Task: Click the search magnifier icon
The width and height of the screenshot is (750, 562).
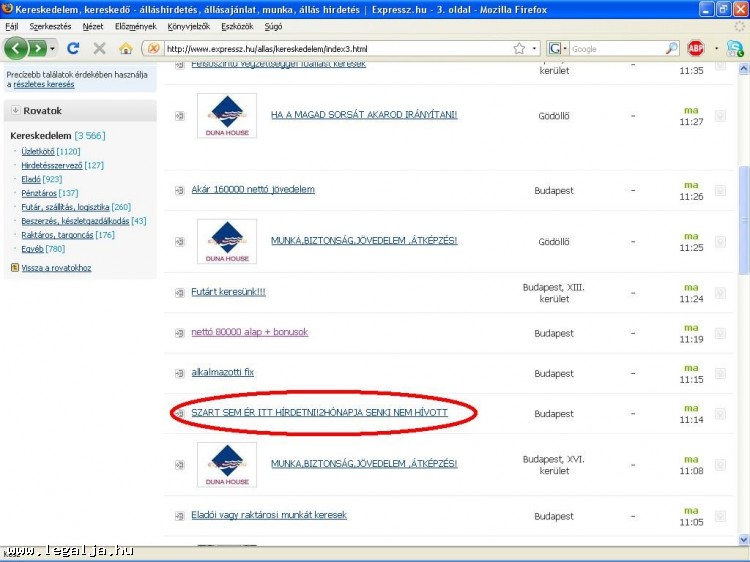Action: 672,48
